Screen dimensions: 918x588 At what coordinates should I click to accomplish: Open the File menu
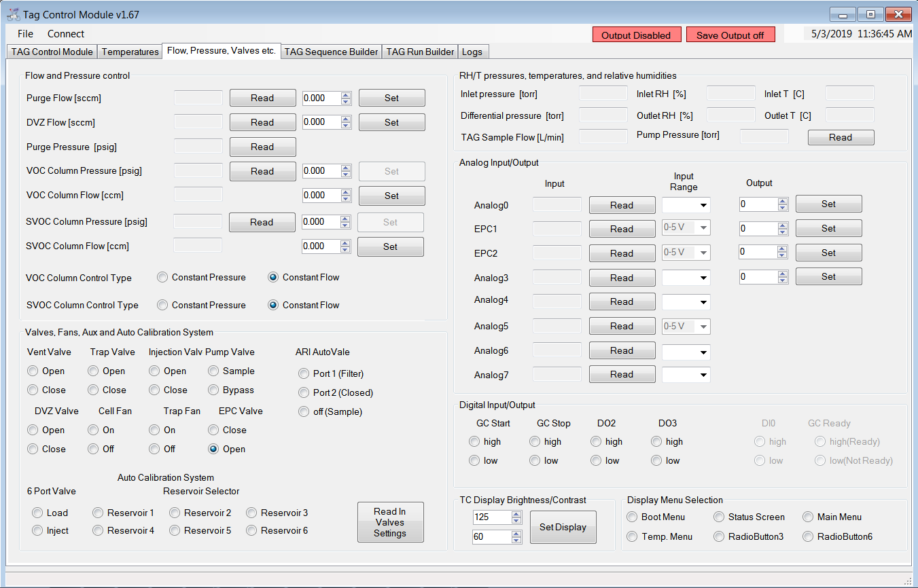[x=25, y=34]
